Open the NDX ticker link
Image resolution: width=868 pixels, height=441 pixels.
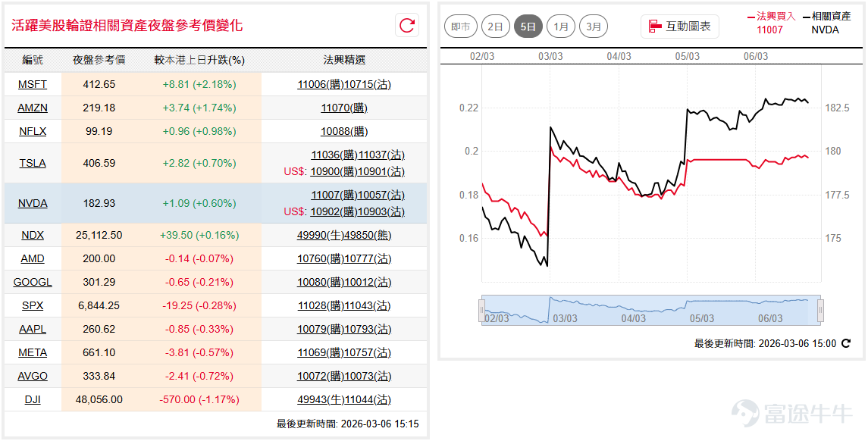[33, 235]
